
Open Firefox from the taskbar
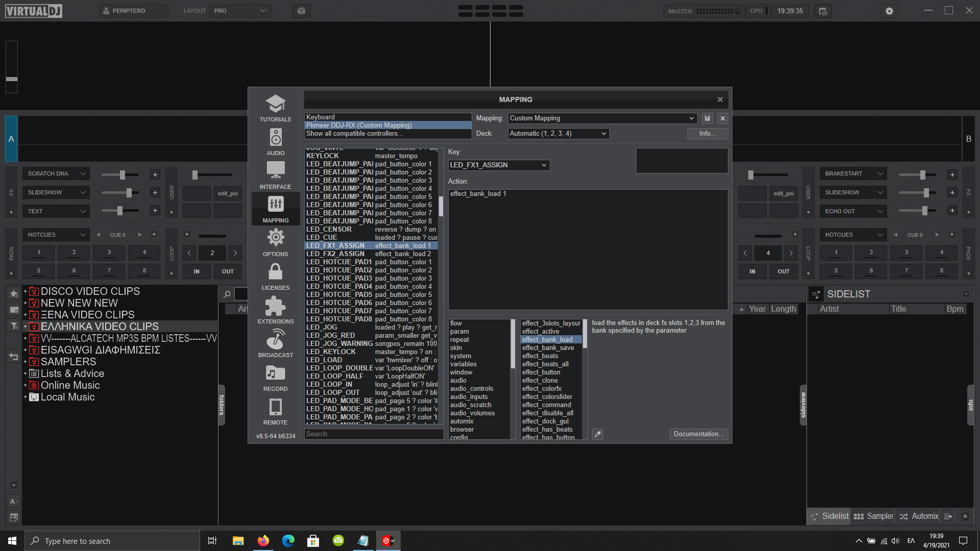point(263,541)
